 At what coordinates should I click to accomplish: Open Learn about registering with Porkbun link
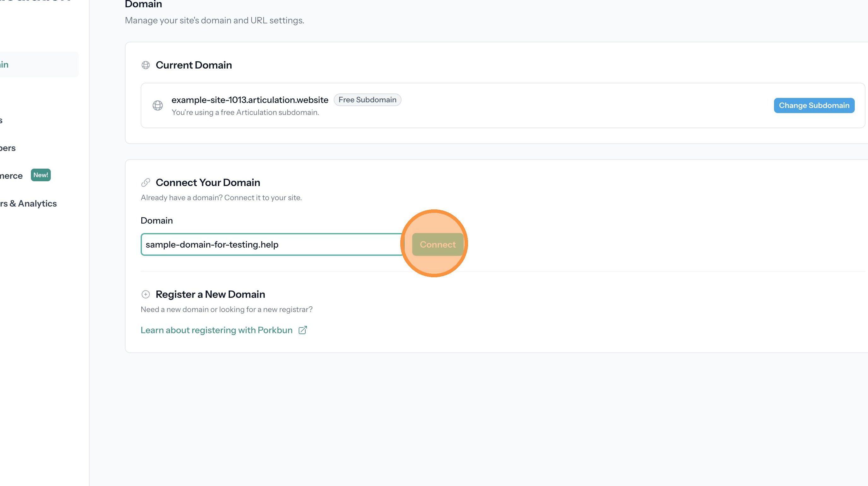(x=216, y=330)
